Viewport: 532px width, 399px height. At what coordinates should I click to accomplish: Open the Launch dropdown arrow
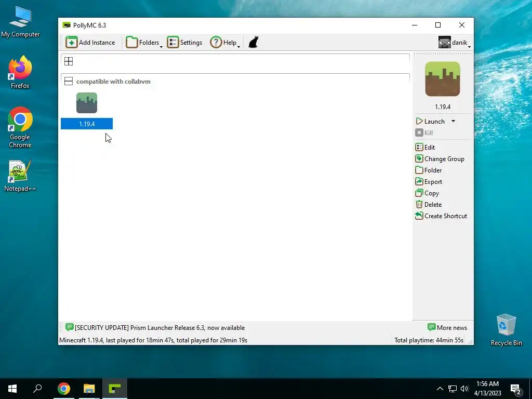coord(453,121)
